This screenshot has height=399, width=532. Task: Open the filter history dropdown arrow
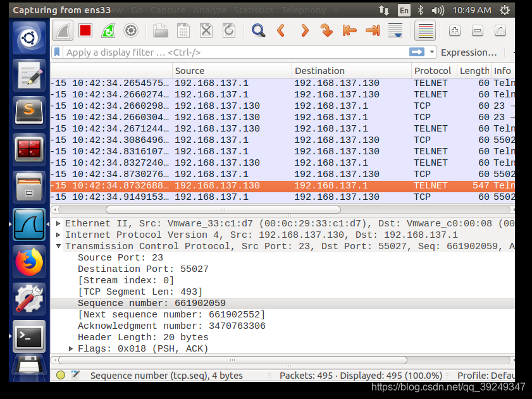(x=431, y=52)
